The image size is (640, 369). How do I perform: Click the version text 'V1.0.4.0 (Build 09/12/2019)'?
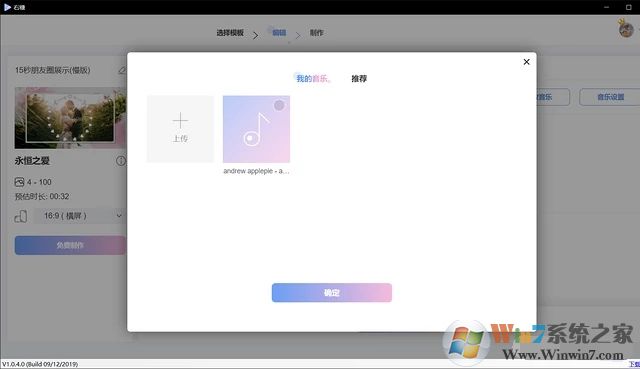(x=40, y=364)
